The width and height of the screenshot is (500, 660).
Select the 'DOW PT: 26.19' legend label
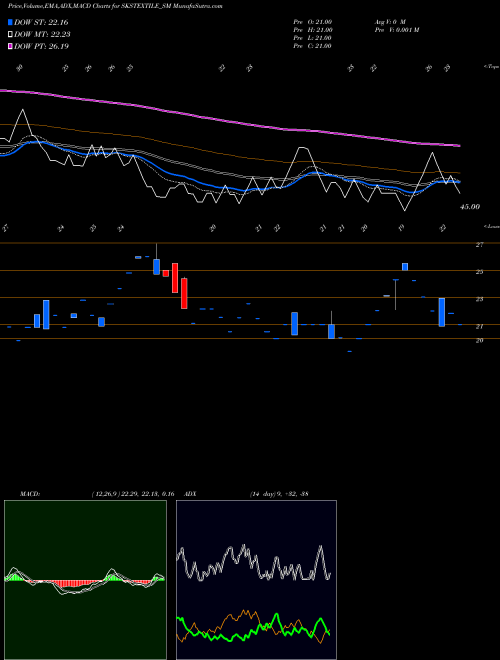[41, 46]
